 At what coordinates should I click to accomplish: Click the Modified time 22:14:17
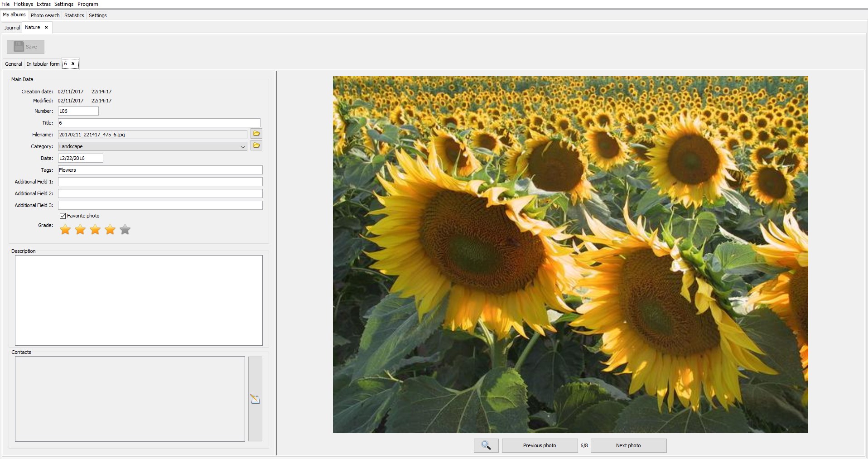(101, 101)
